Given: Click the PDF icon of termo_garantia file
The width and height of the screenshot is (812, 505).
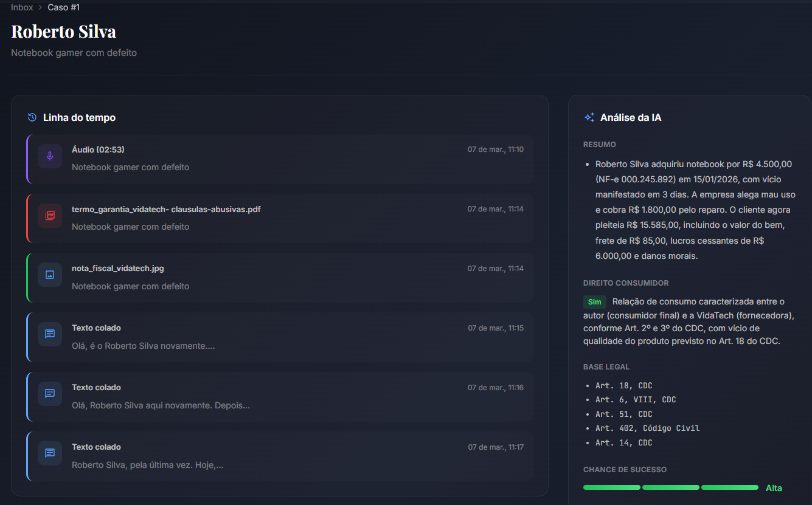Looking at the screenshot, I should (50, 216).
